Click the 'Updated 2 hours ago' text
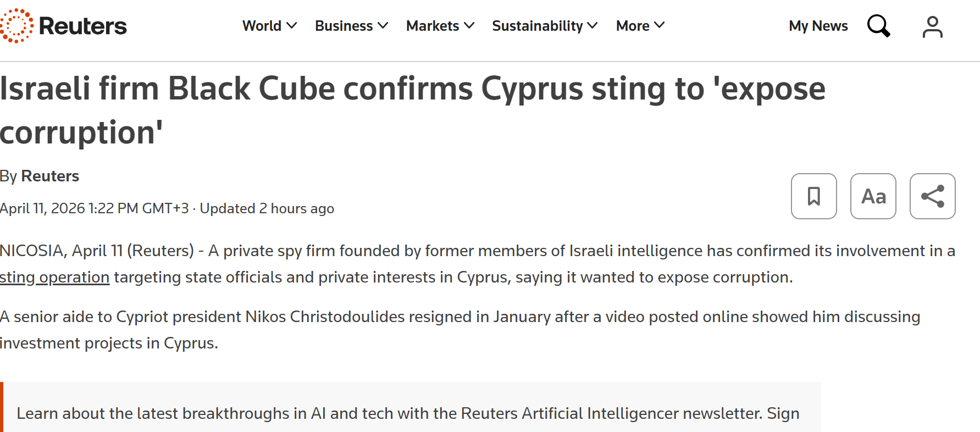The image size is (980, 432). pos(267,208)
